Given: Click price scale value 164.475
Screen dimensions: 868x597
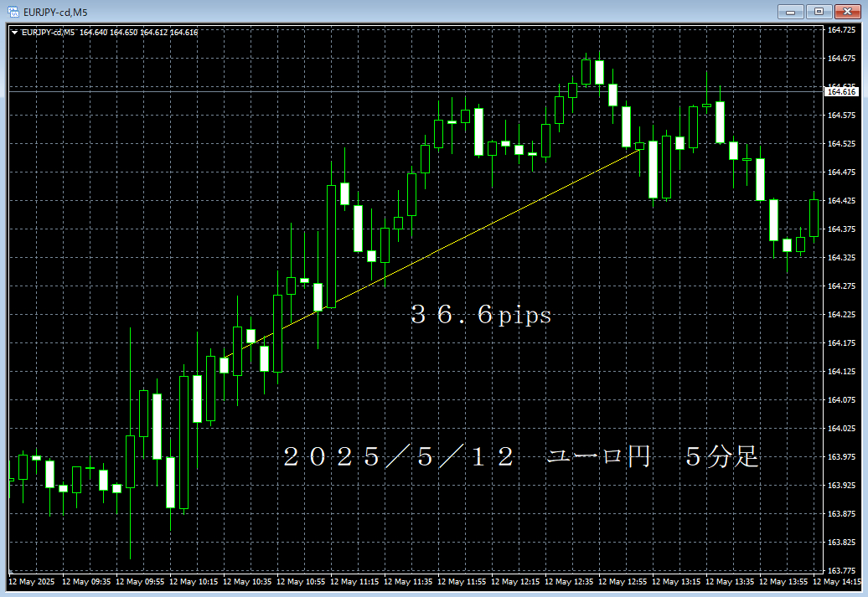Looking at the screenshot, I should [841, 172].
